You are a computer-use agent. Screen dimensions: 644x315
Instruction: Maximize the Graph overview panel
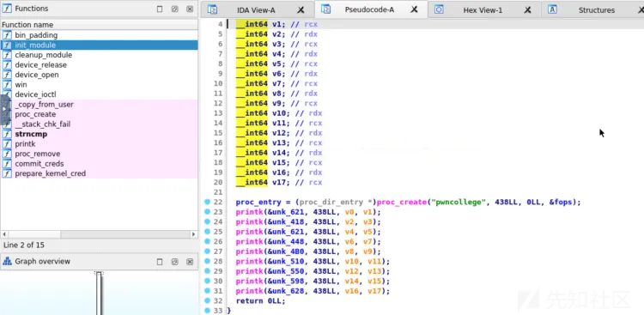160,262
